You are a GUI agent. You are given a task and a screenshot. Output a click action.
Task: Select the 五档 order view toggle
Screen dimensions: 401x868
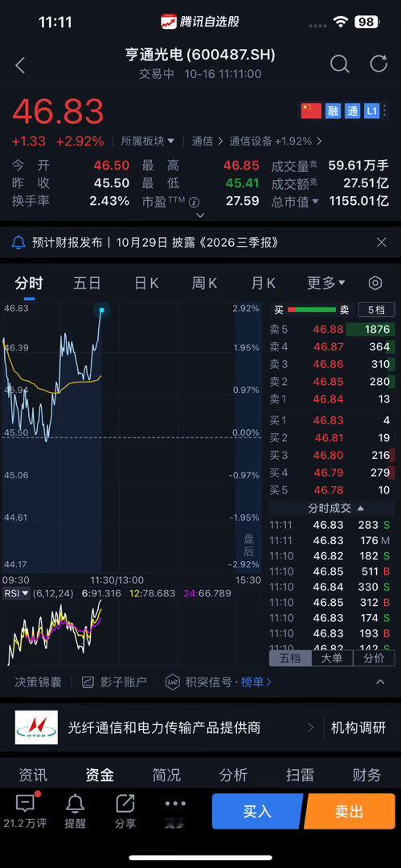[x=289, y=658]
